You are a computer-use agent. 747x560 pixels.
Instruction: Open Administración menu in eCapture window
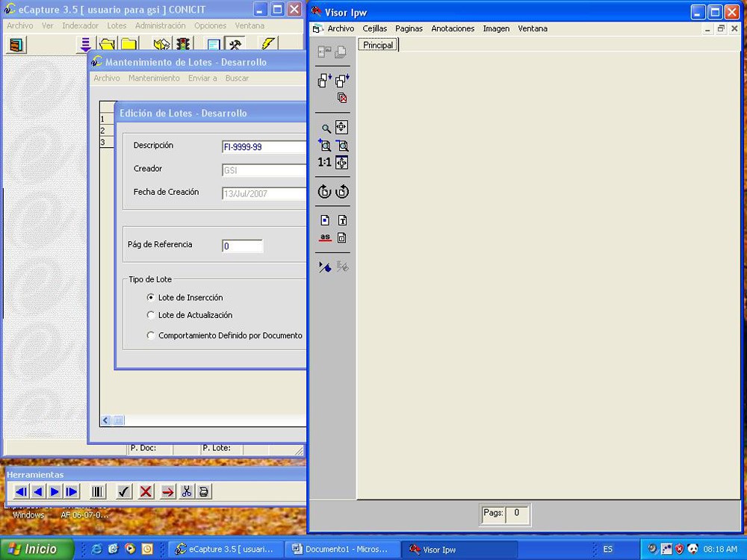[160, 25]
